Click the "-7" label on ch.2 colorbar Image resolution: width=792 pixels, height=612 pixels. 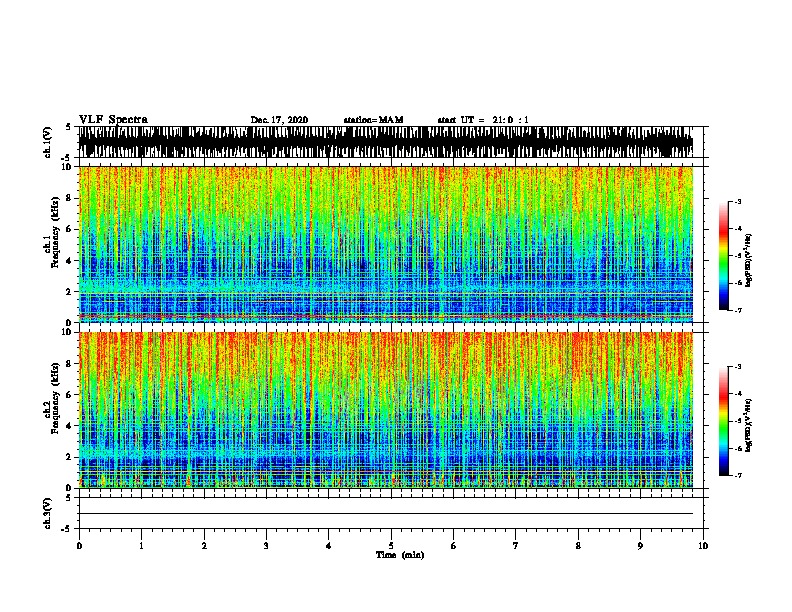pos(737,475)
